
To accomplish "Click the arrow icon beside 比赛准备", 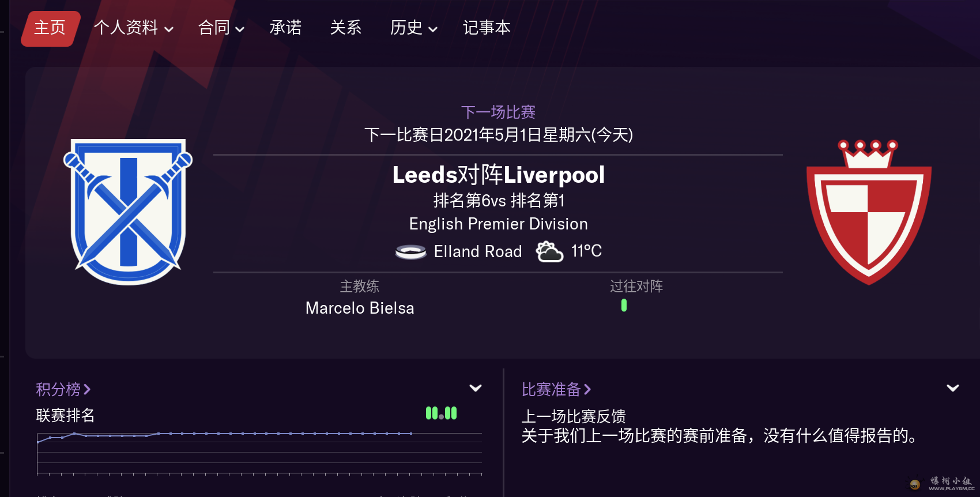I will (587, 390).
